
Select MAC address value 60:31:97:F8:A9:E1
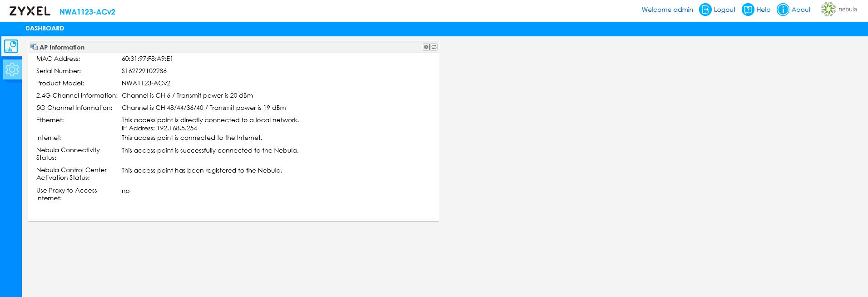click(147, 59)
